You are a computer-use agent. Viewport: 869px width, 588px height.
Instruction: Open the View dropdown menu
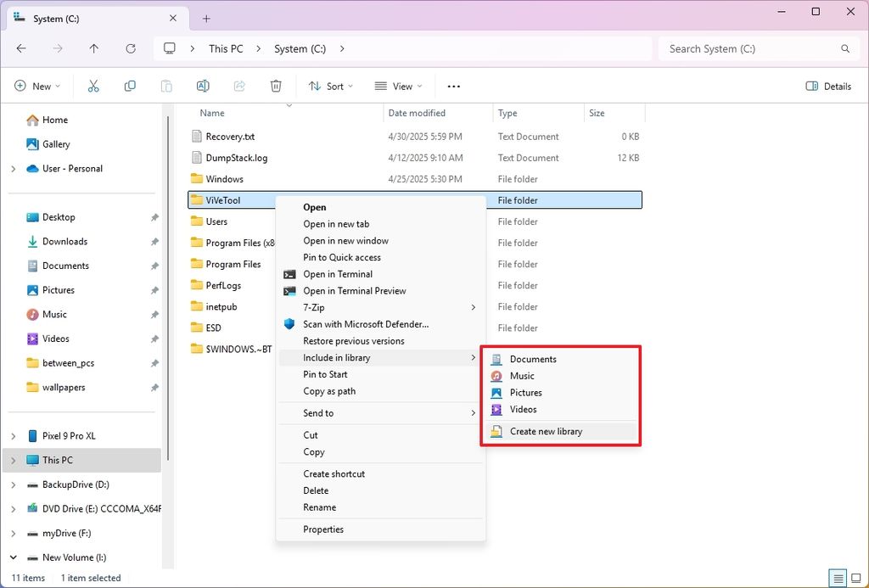tap(398, 86)
